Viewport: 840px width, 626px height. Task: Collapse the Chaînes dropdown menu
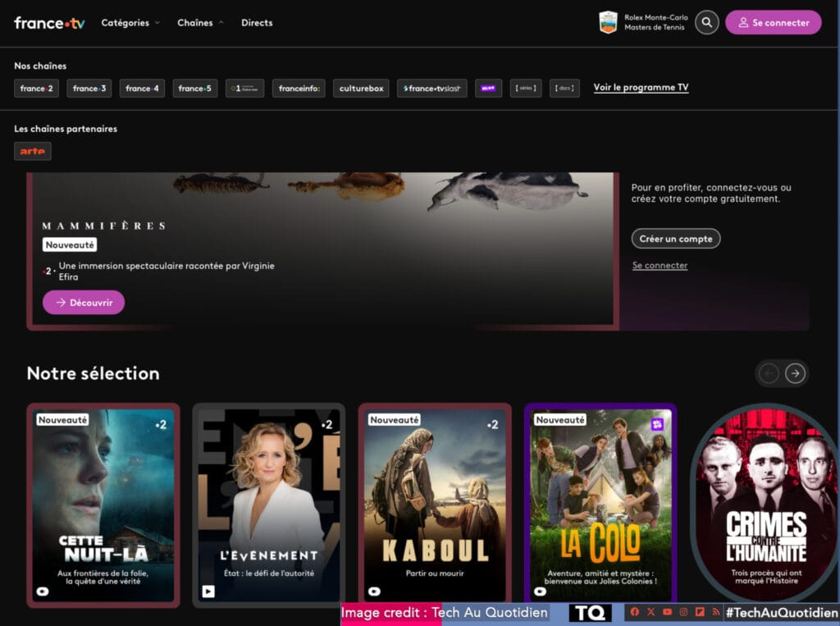[x=200, y=22]
